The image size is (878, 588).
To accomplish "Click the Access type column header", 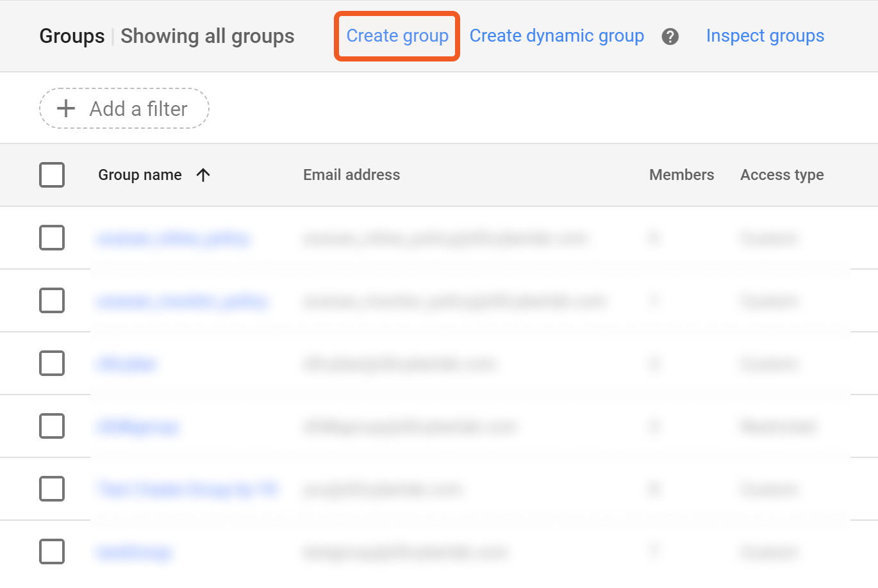I will point(782,175).
